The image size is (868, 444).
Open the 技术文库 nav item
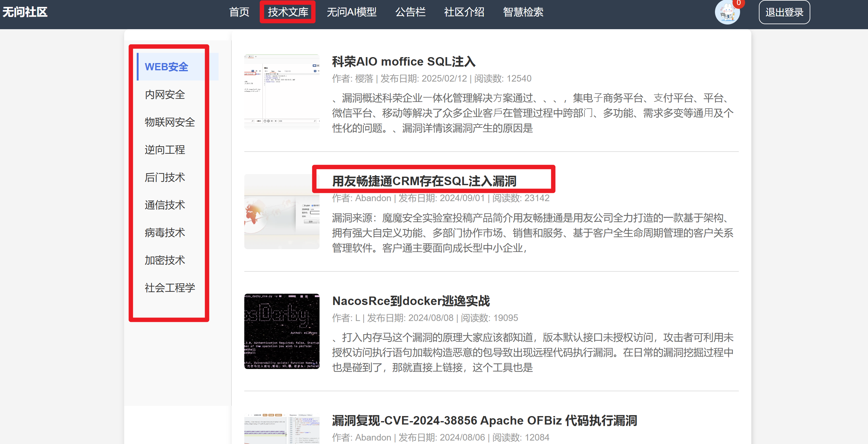[x=288, y=12]
